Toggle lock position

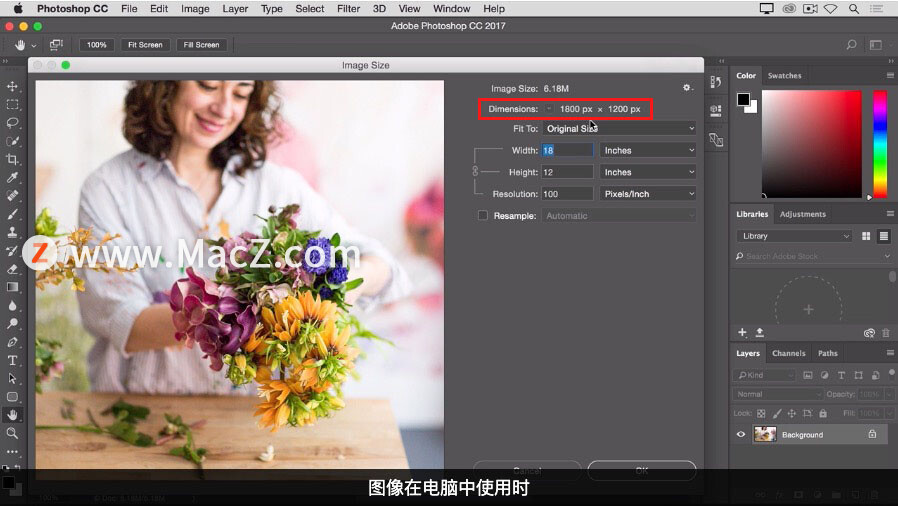click(x=791, y=413)
